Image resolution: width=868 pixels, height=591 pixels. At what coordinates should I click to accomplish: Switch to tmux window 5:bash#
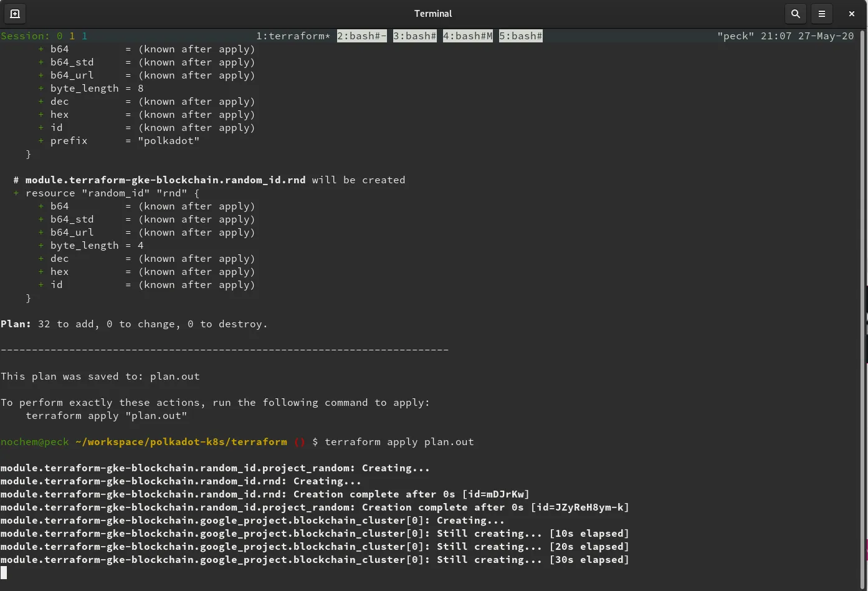(x=521, y=36)
